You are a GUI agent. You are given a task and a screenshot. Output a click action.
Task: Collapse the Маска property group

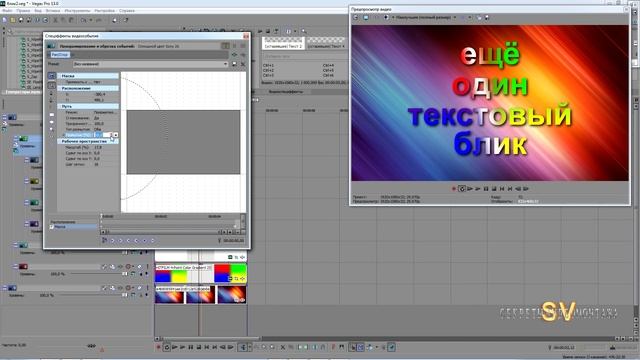pyautogui.click(x=88, y=76)
